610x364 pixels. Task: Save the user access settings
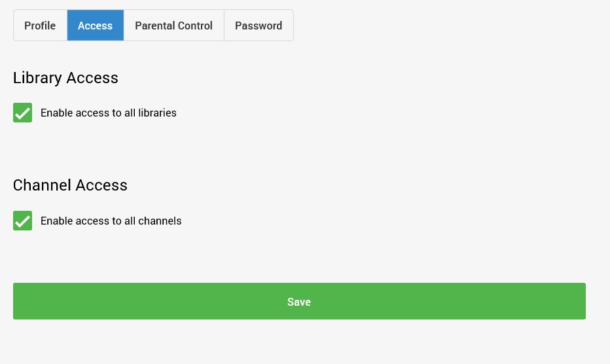pyautogui.click(x=299, y=301)
